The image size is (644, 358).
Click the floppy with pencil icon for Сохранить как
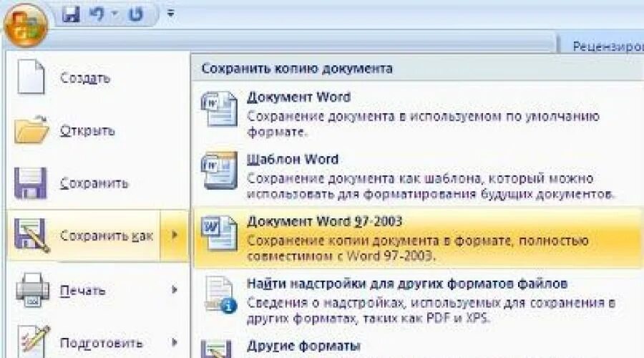click(31, 235)
